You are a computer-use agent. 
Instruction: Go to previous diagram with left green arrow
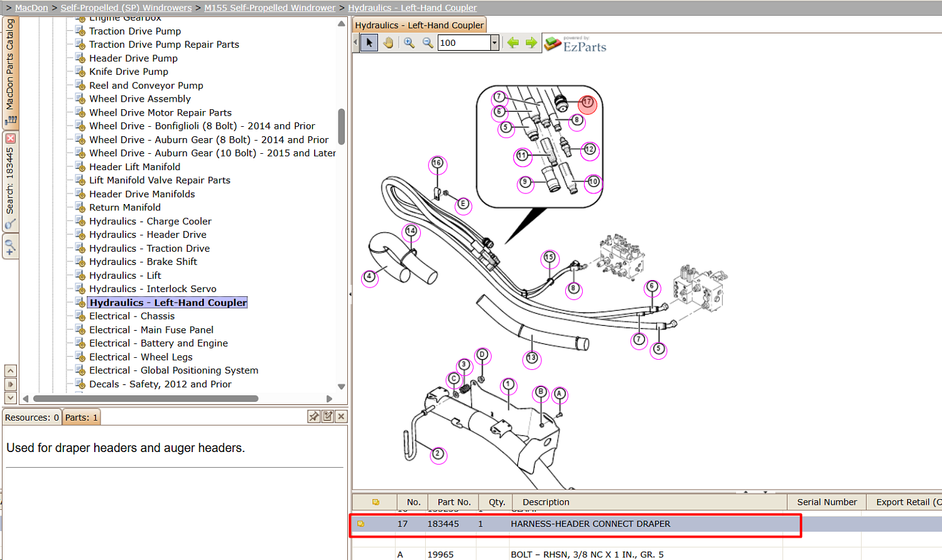click(x=513, y=43)
